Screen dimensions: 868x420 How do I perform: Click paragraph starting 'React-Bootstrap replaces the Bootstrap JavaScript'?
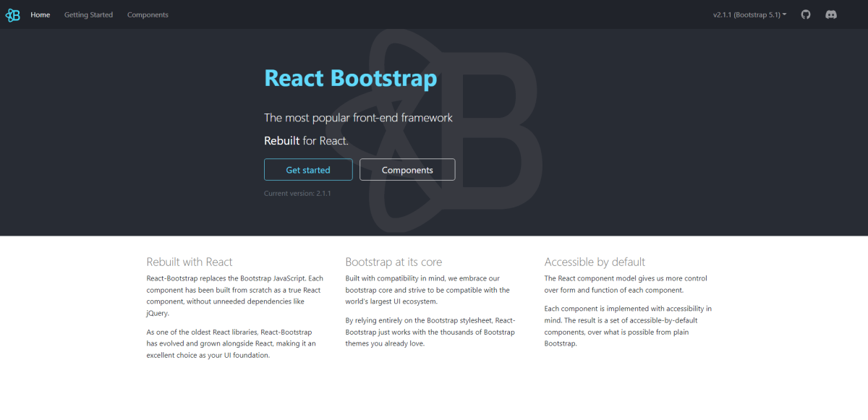click(234, 296)
